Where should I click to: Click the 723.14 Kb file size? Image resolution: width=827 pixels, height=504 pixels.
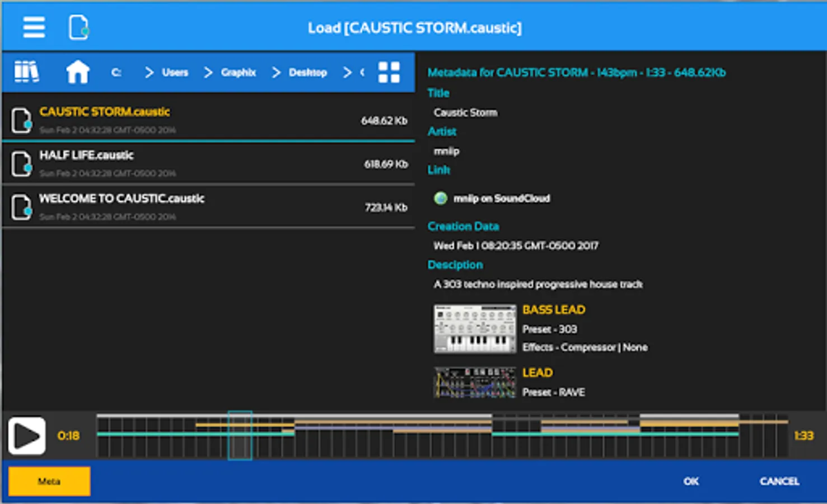[386, 207]
